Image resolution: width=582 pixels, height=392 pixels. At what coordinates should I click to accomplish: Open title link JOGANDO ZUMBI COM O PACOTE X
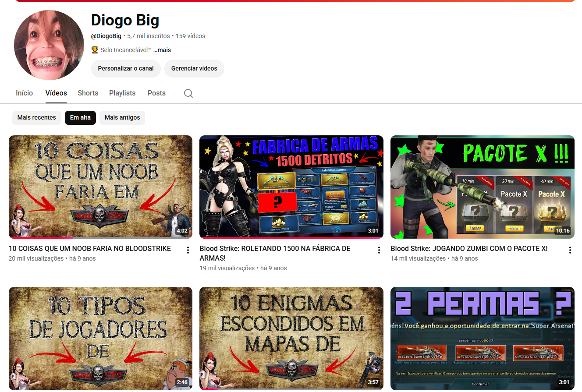[x=469, y=248]
